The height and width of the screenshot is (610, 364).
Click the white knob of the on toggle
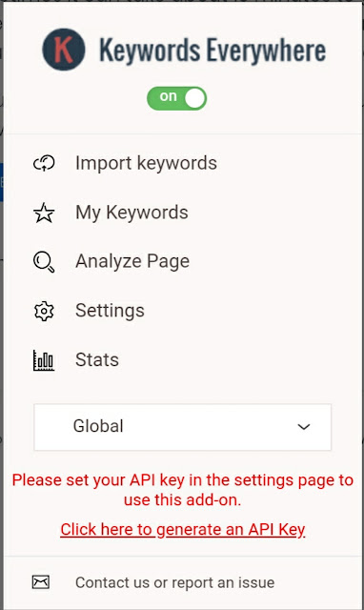click(194, 98)
